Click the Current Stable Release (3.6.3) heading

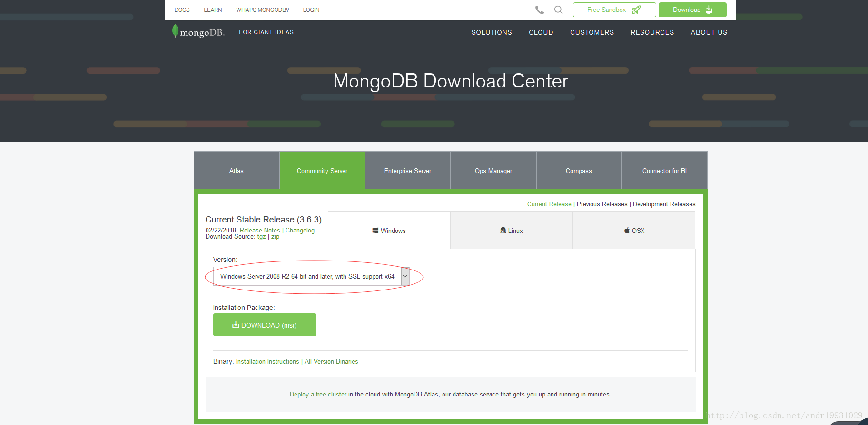(264, 219)
